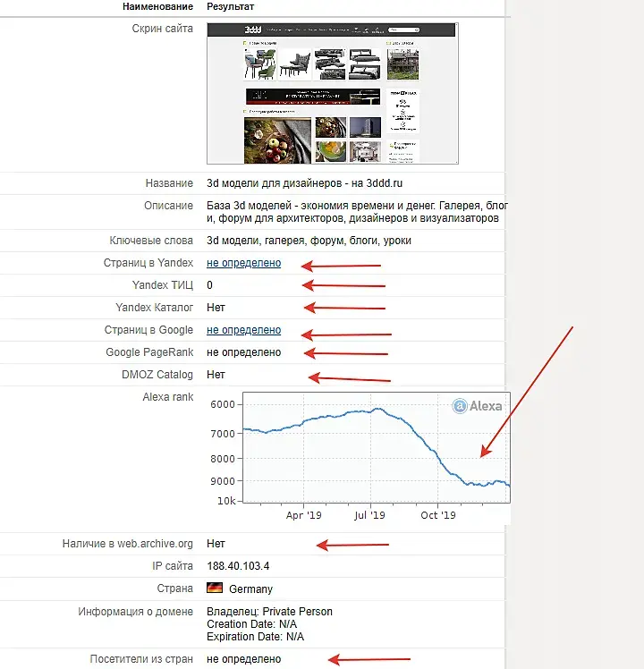
Task: Click the 'Germany' country text
Action: coord(251,589)
